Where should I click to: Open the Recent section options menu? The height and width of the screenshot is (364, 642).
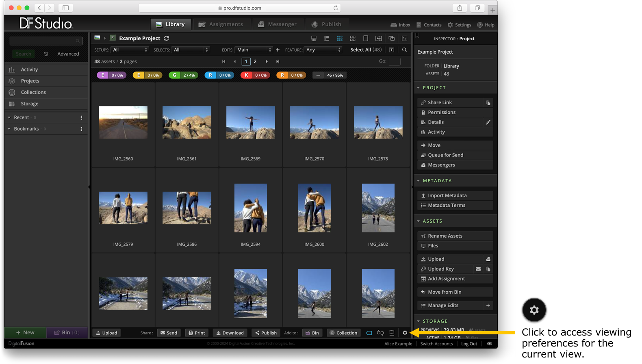pos(81,117)
